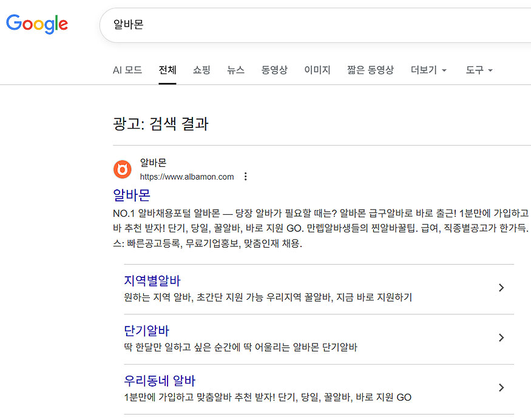Expand the 더보기 chevron arrow
The image size is (531, 420).
pyautogui.click(x=444, y=71)
